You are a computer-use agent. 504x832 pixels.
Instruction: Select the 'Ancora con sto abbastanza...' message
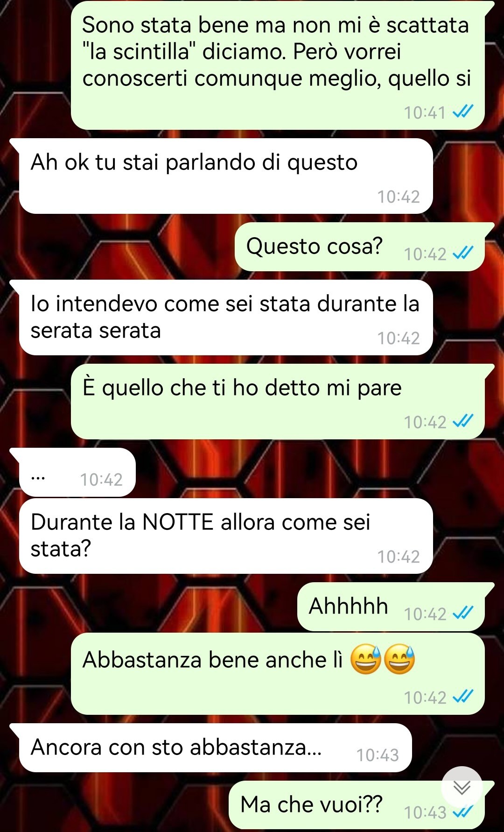tap(215, 747)
